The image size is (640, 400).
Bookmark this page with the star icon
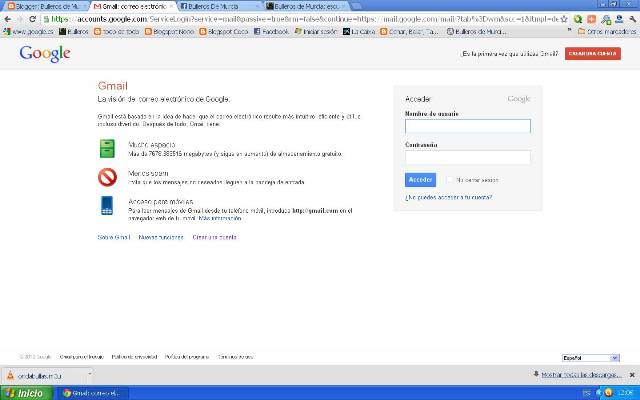(564, 19)
